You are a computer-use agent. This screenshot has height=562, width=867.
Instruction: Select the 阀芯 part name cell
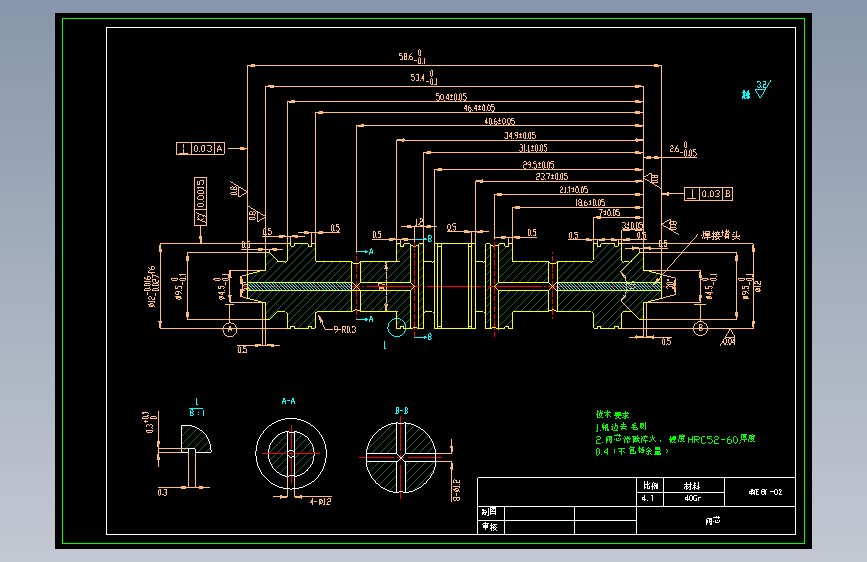pyautogui.click(x=716, y=521)
